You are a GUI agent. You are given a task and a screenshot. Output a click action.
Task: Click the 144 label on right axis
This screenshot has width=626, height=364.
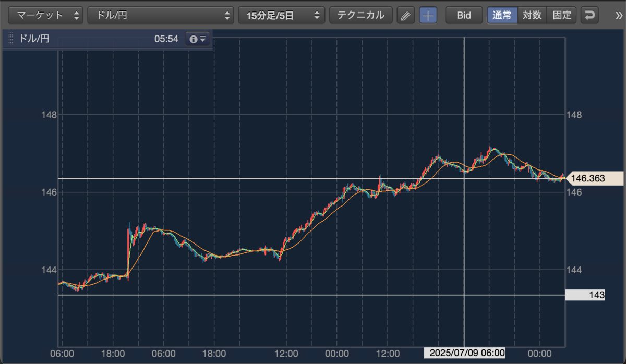pyautogui.click(x=574, y=270)
